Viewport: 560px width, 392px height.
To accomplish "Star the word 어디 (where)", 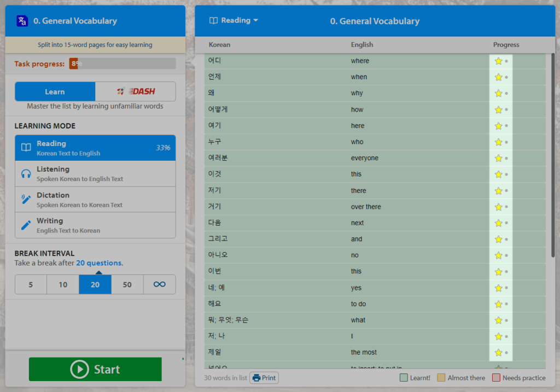I will tap(499, 61).
